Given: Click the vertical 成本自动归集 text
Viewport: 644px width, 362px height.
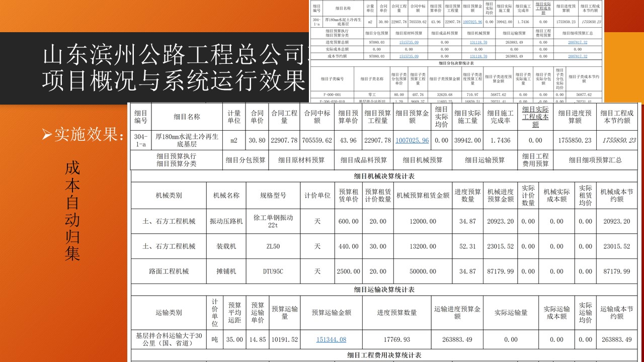Looking at the screenshot, I should (72, 211).
